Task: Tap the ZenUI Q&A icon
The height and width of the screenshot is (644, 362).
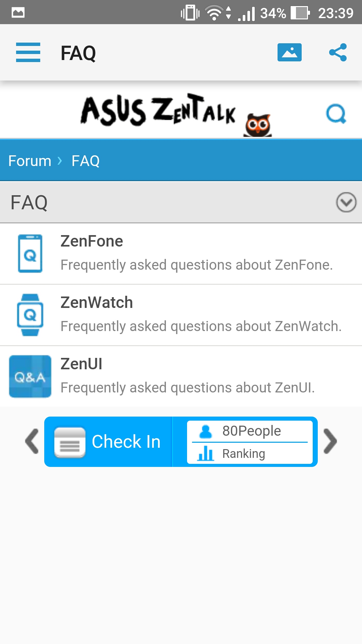Action: click(30, 376)
